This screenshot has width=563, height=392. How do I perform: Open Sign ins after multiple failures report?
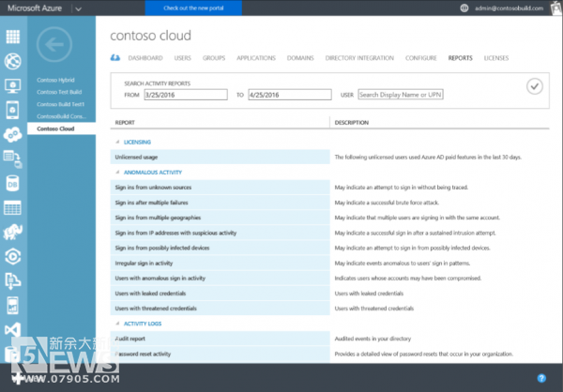coord(220,203)
